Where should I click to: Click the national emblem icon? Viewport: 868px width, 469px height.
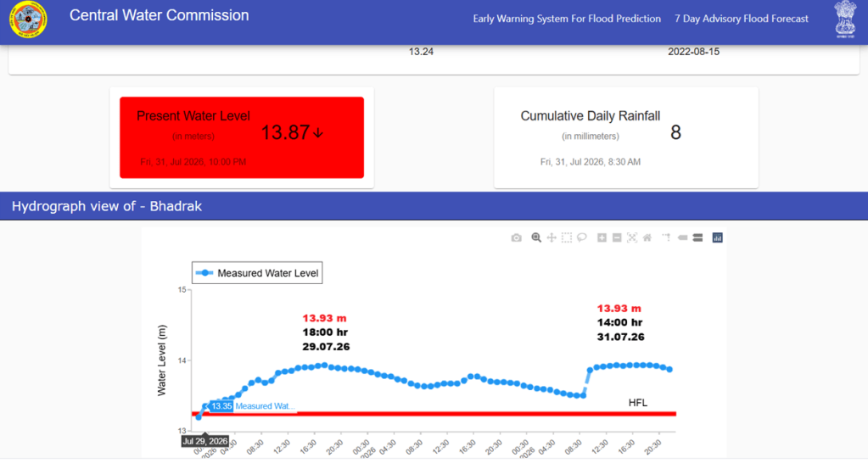coord(845,20)
